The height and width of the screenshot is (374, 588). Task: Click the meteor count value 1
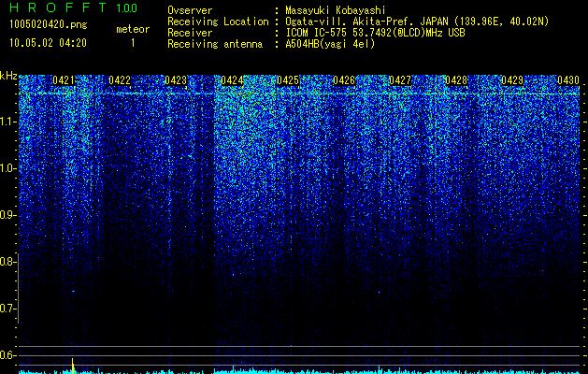(133, 44)
